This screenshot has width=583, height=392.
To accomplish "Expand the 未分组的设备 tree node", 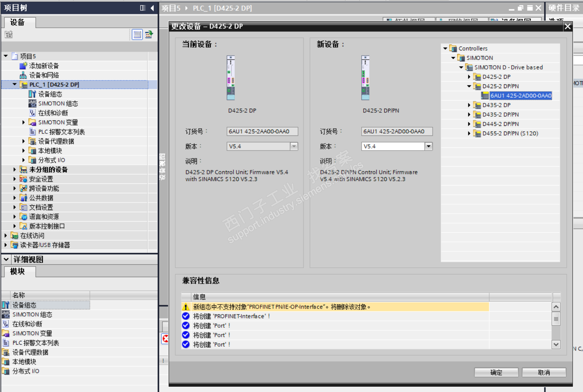I will pyautogui.click(x=15, y=170).
